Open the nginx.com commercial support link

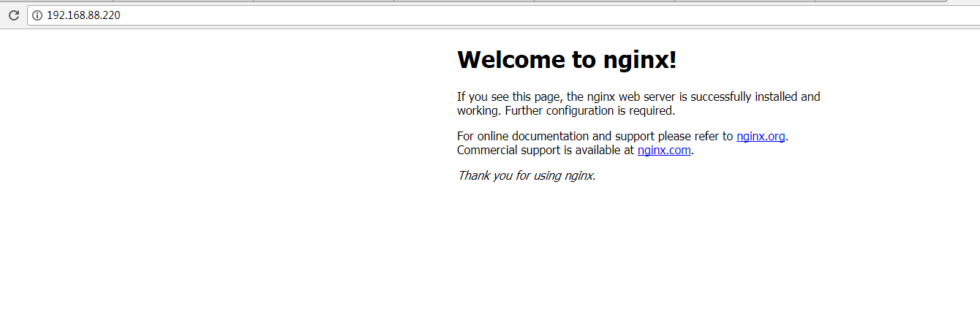664,151
